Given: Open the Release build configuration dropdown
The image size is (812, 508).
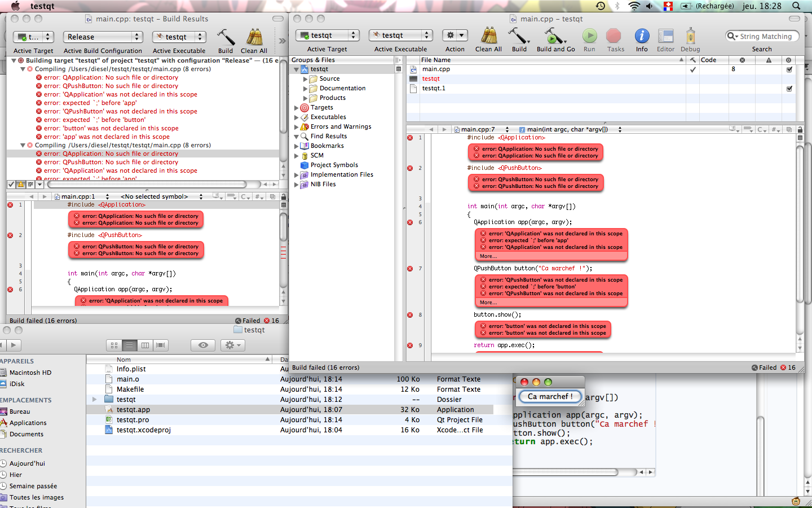Looking at the screenshot, I should 103,37.
